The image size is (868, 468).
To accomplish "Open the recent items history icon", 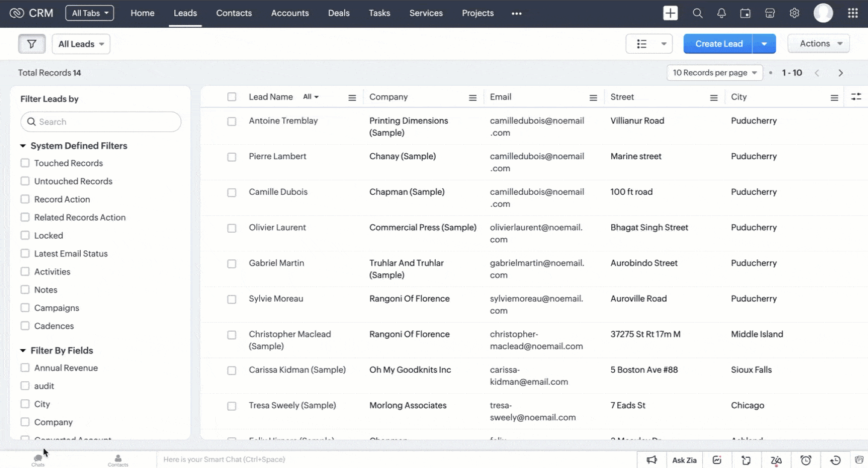I will [x=835, y=460].
